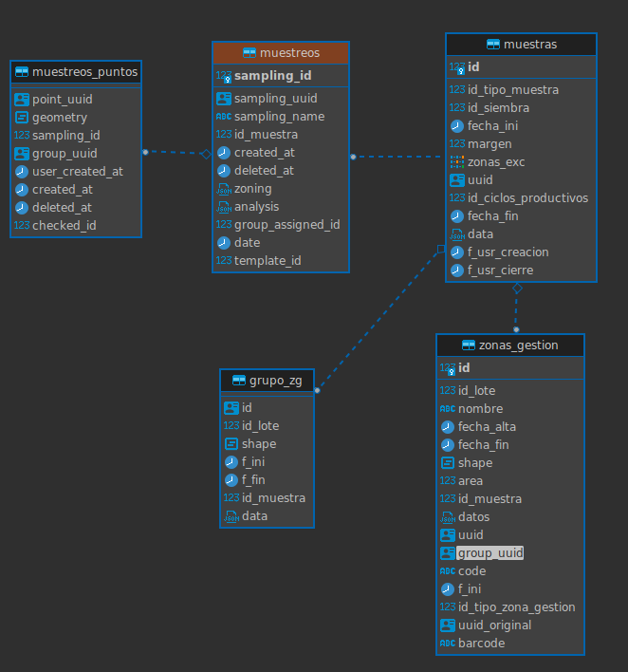This screenshot has height=672, width=628.
Task: Select the muestreos table header
Action: 281,53
